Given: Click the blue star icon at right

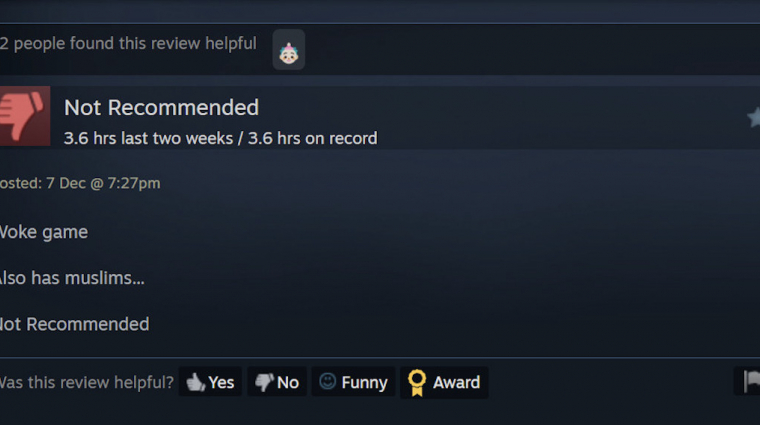Looking at the screenshot, I should click(754, 117).
